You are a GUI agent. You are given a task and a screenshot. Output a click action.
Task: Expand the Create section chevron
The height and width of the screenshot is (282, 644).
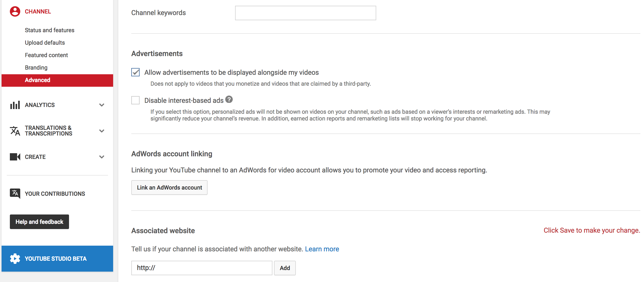tap(102, 157)
